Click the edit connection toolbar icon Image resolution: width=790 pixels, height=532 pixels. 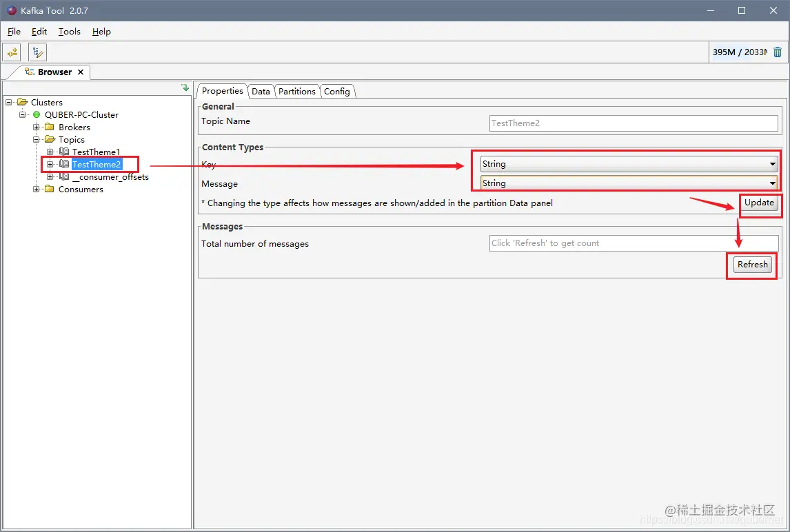[x=37, y=52]
